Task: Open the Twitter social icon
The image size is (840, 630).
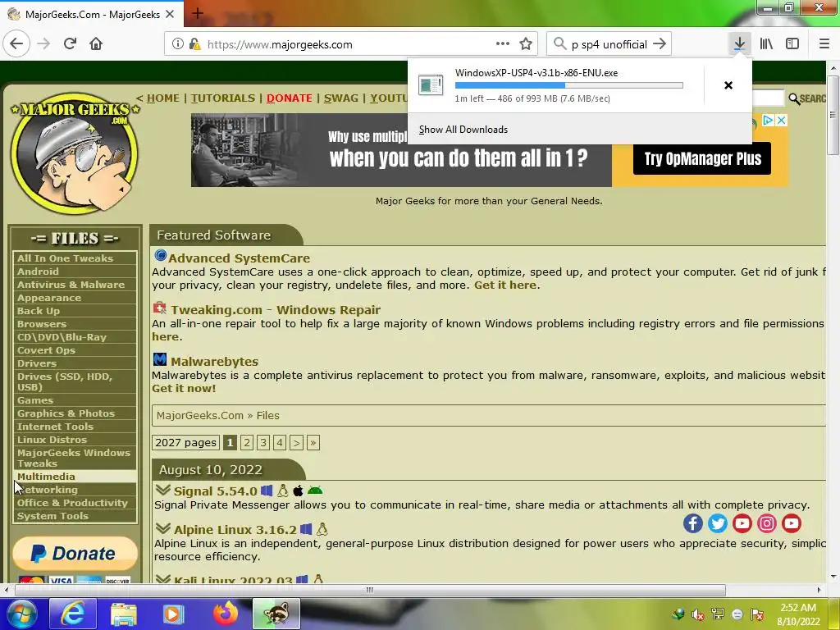Action: point(717,523)
